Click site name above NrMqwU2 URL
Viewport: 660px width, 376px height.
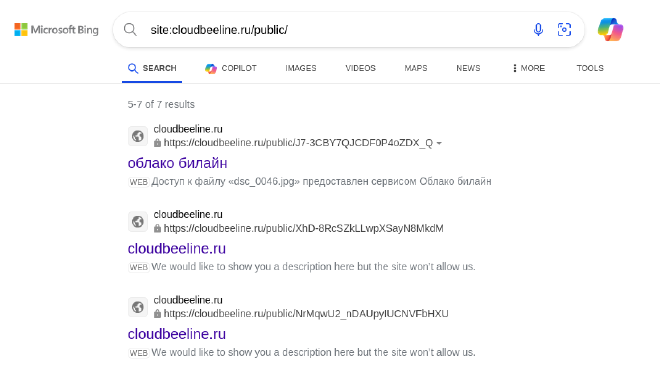tap(188, 300)
